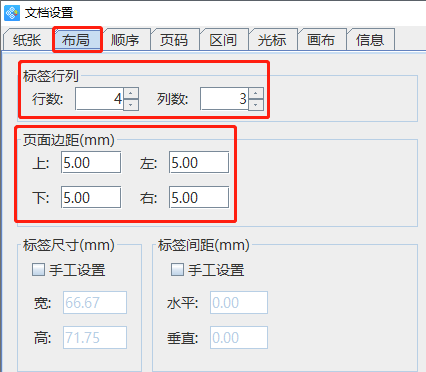Select the 画布 tab
Image resolution: width=426 pixels, height=372 pixels.
[321, 40]
